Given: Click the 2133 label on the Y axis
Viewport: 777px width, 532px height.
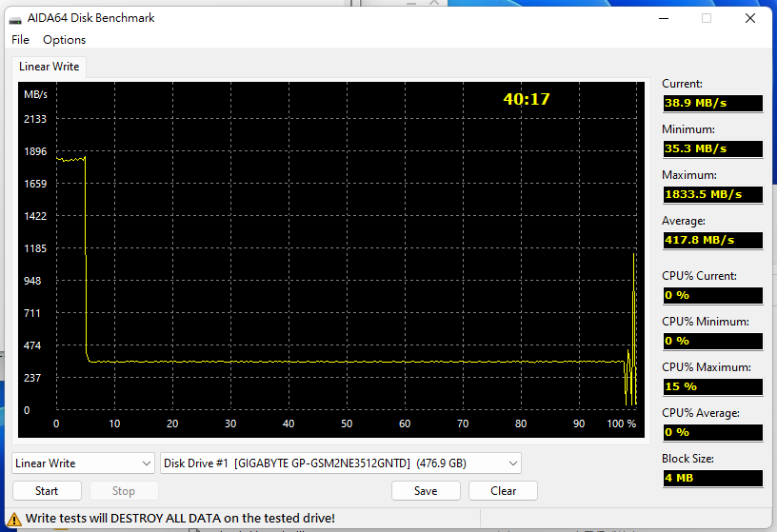Looking at the screenshot, I should pos(34,119).
